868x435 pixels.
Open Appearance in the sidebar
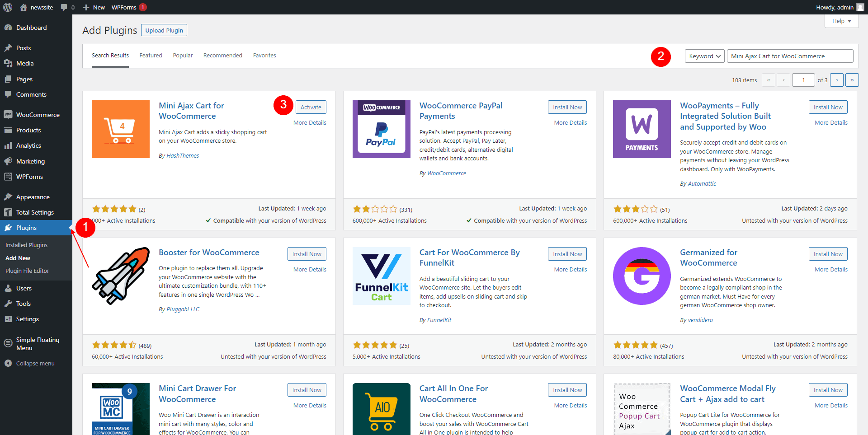coord(33,197)
